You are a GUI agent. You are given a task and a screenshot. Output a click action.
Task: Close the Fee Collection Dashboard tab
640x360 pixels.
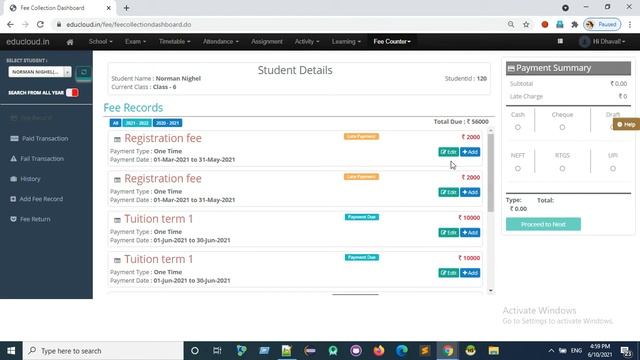[x=108, y=8]
